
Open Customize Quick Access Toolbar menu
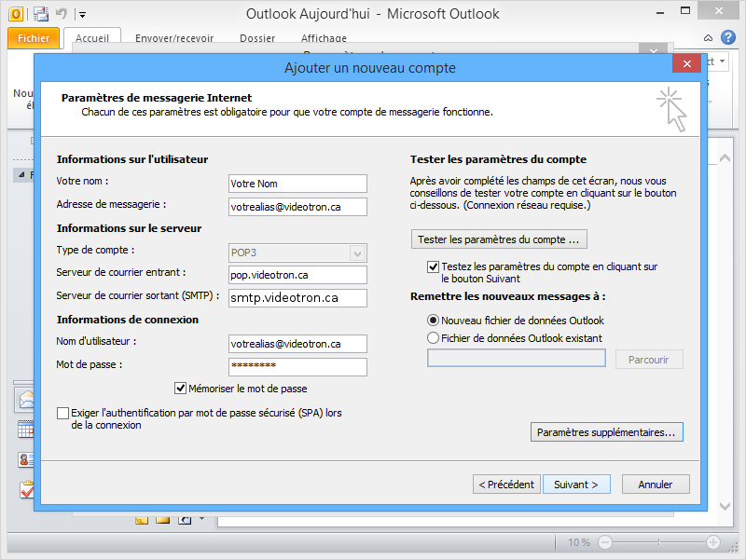tap(82, 13)
